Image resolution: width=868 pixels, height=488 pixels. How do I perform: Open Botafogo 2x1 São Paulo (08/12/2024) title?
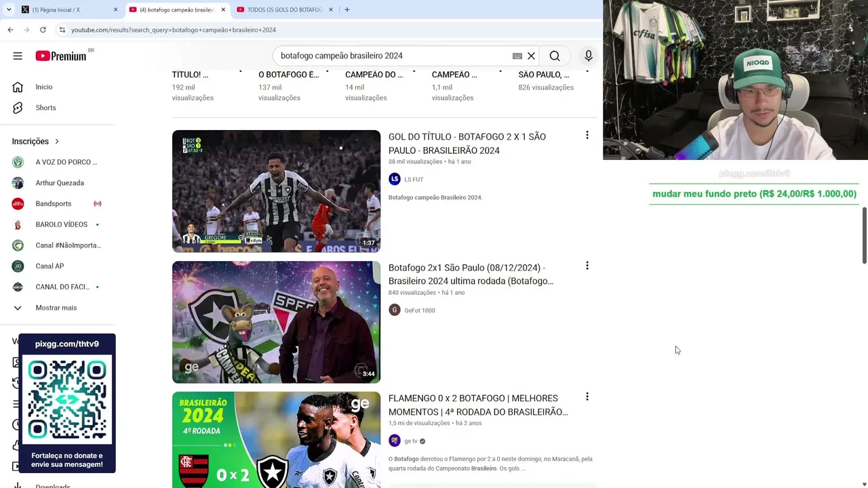(471, 274)
